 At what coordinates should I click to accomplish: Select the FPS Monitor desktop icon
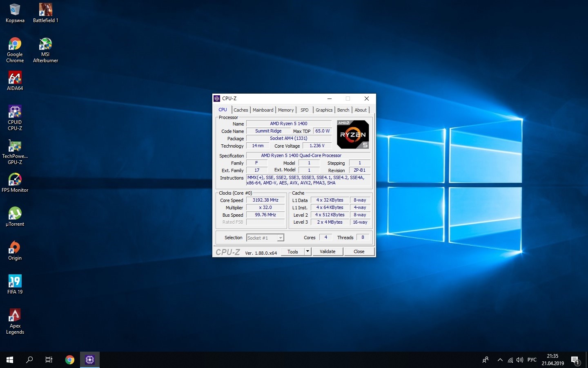coord(15,182)
